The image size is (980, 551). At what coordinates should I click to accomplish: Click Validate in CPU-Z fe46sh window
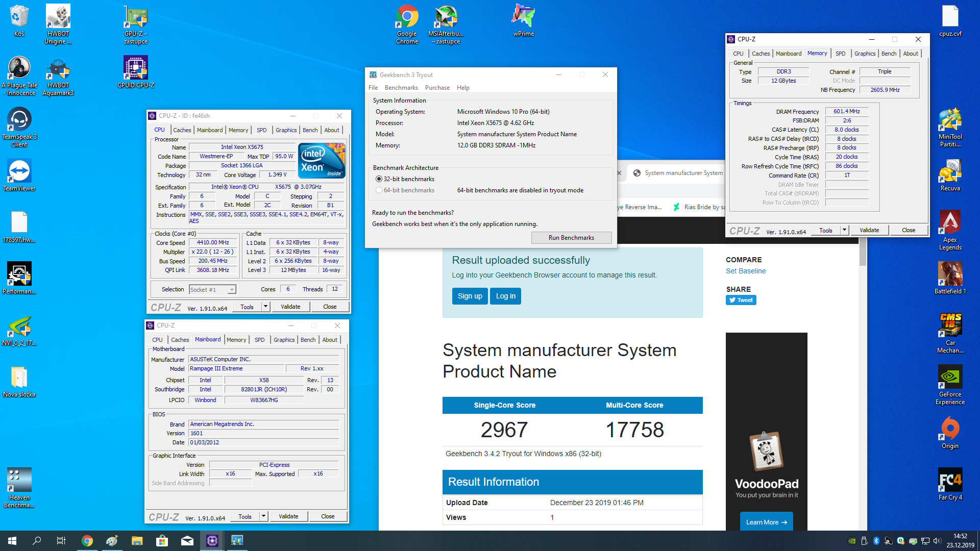(290, 307)
